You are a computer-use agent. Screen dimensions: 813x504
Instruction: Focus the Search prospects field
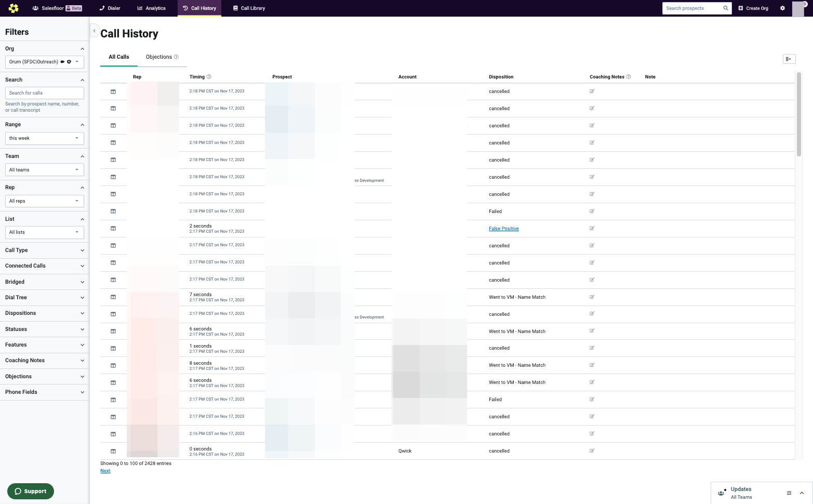[x=693, y=8]
